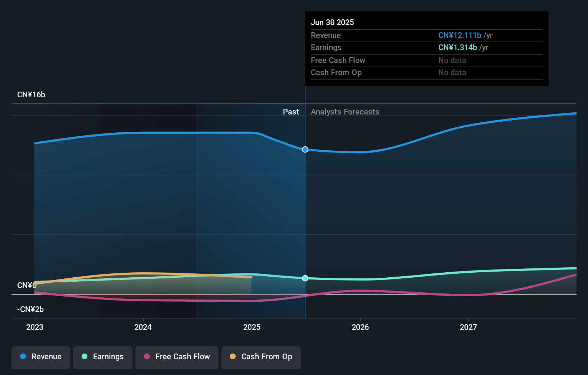Select the Earnings data point marker on the chart
This screenshot has height=375, width=588.
305,278
